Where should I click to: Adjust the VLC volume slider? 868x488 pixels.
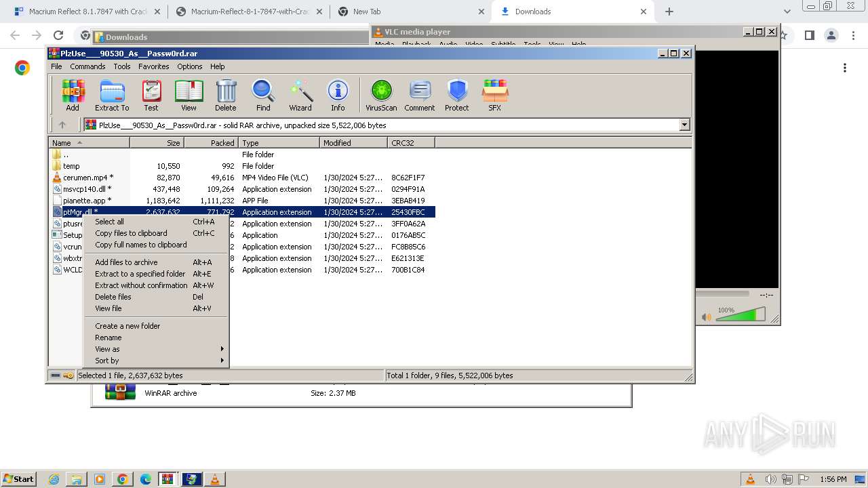[741, 314]
